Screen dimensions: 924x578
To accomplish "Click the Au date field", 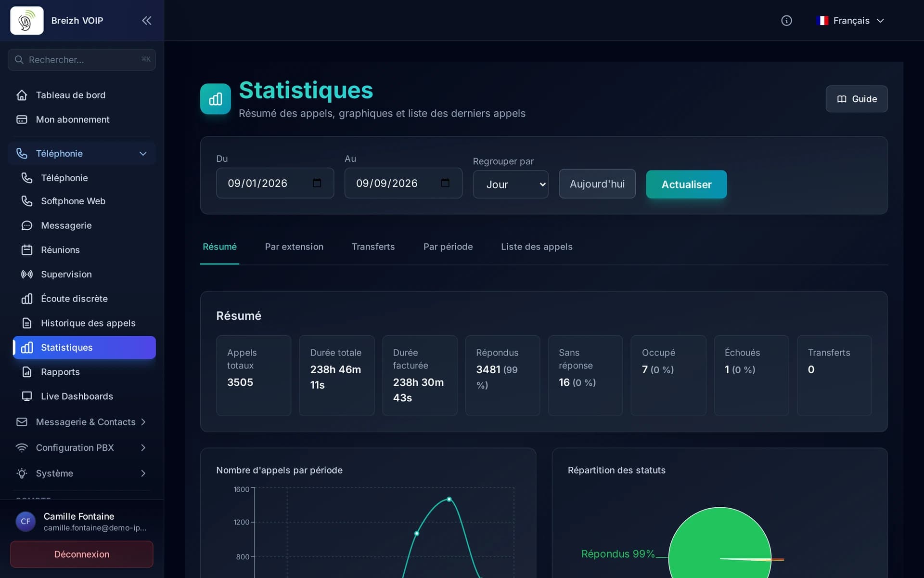I will pos(403,183).
